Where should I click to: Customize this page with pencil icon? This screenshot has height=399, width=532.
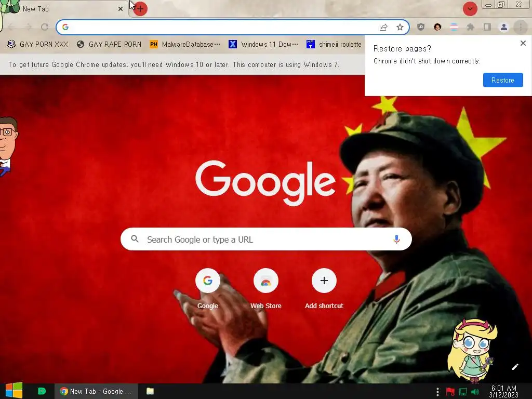515,367
